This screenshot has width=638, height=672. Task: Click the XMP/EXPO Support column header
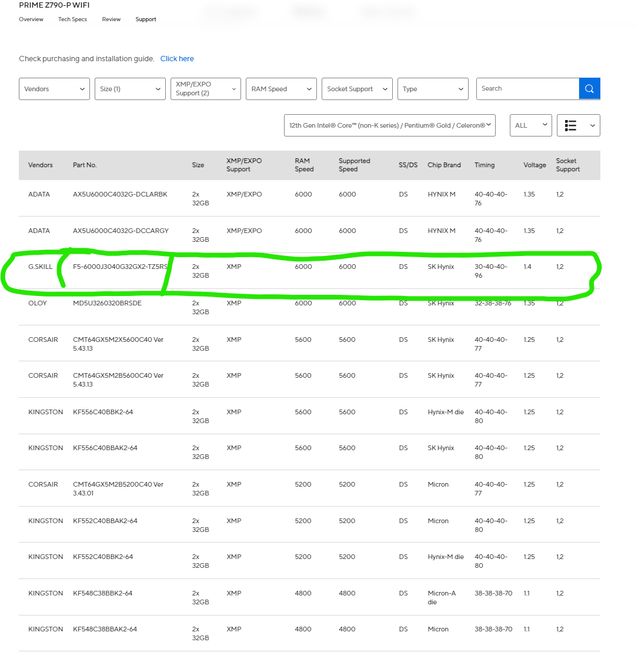coord(244,165)
